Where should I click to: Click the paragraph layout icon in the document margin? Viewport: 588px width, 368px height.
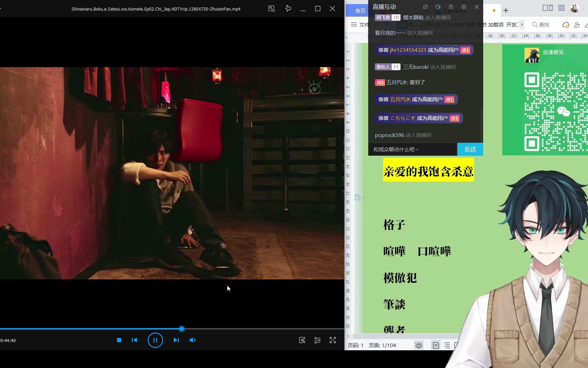click(358, 197)
